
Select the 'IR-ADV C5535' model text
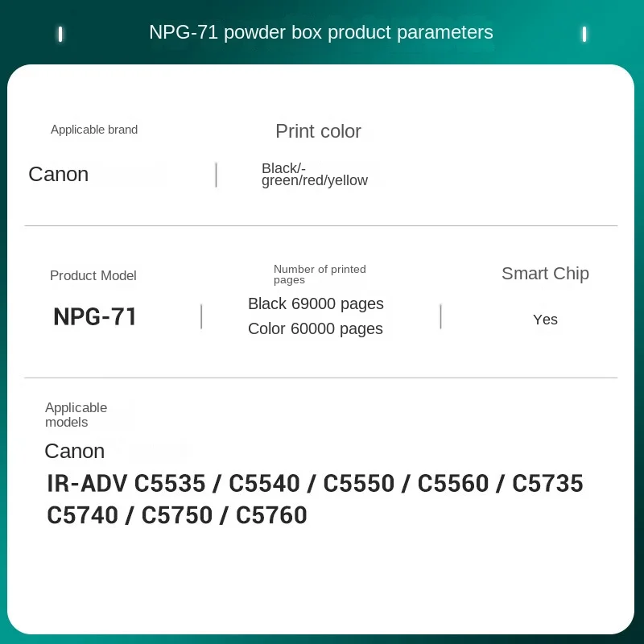click(x=127, y=484)
